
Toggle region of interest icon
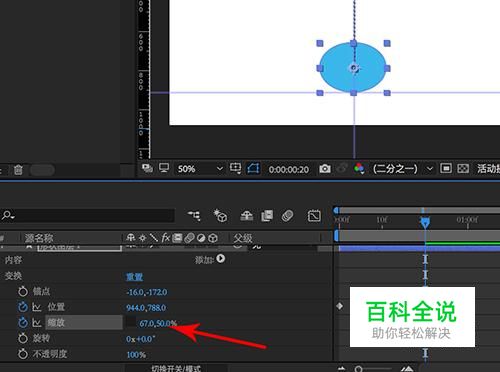coord(446,168)
